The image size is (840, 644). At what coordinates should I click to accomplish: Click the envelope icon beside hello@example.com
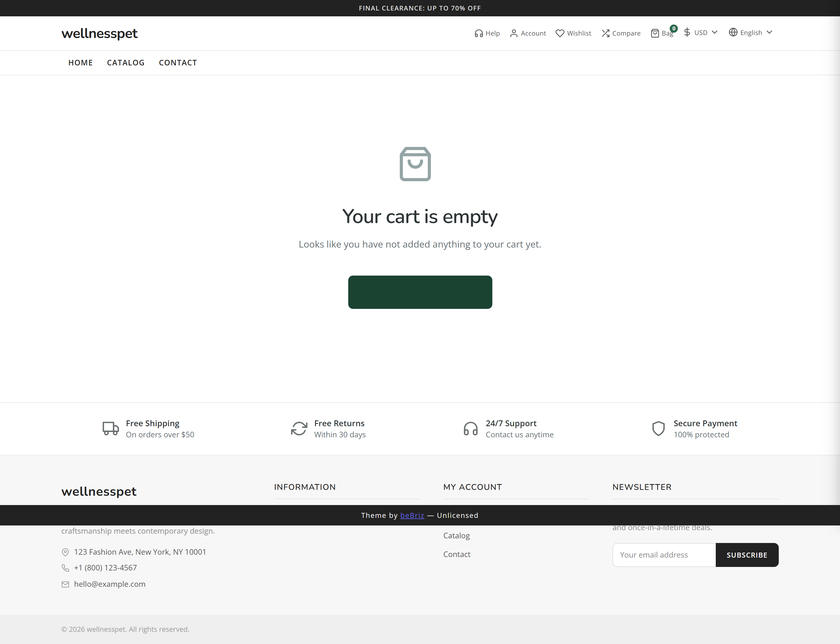tap(65, 584)
